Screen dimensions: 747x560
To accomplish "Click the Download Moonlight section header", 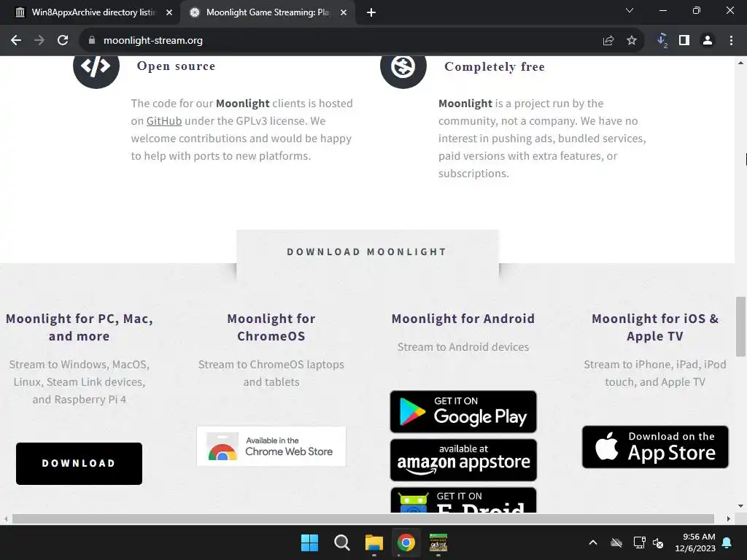I will [x=367, y=252].
